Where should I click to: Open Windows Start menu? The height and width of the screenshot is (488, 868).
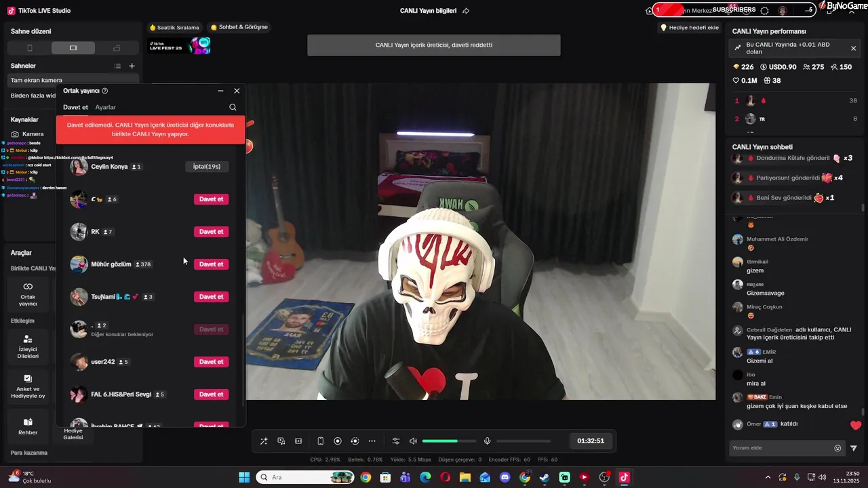pos(244,477)
